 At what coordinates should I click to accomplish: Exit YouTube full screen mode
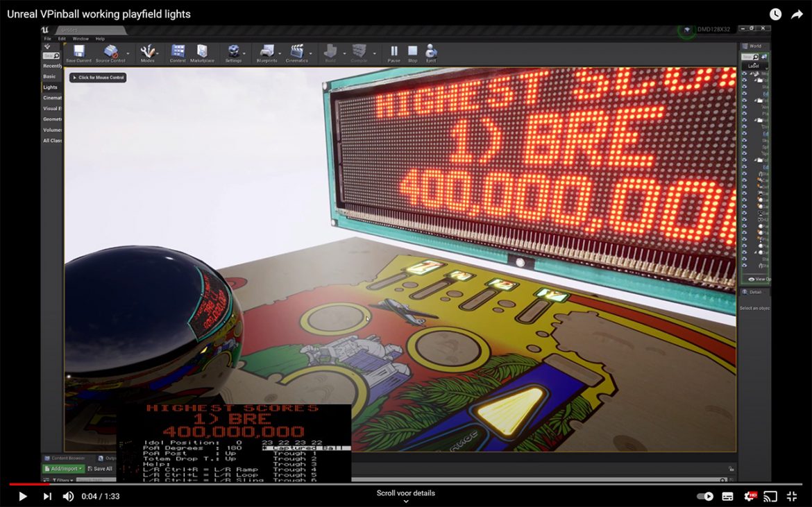[x=792, y=496]
